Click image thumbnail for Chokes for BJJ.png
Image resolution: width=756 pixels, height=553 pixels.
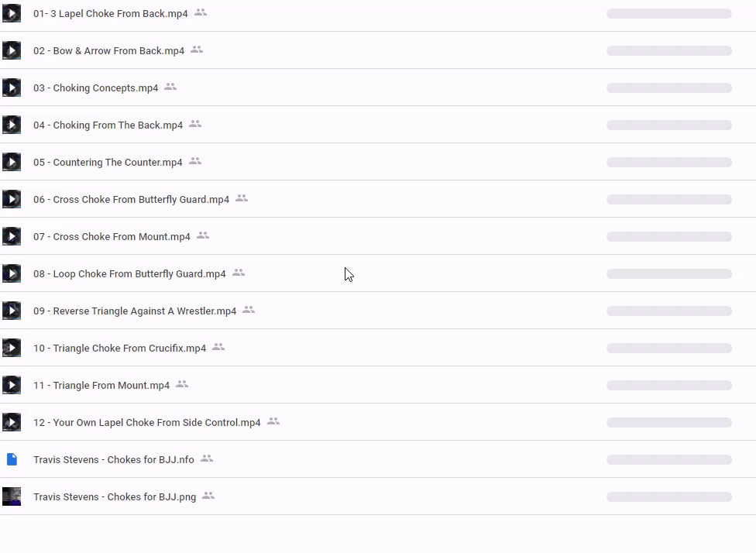[x=12, y=496]
